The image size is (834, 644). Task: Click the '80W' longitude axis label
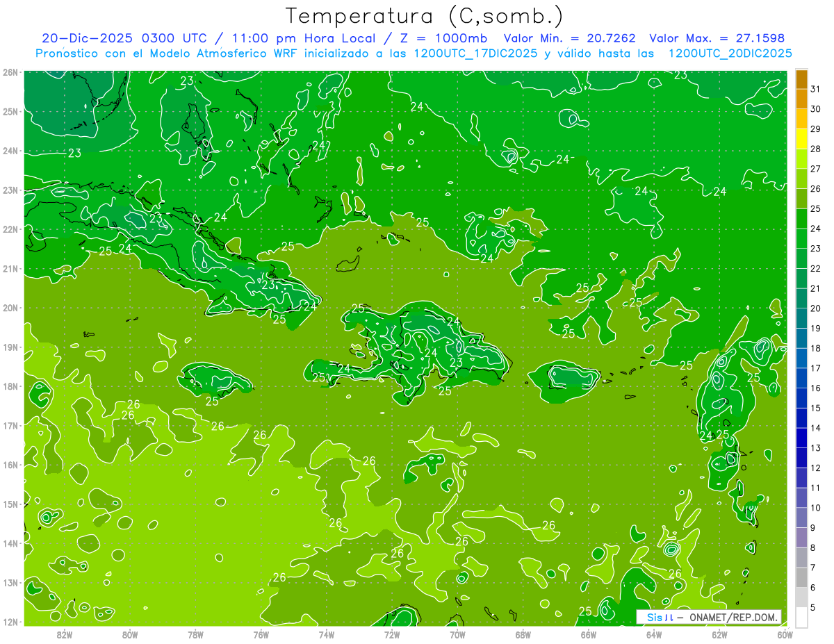[x=130, y=634]
